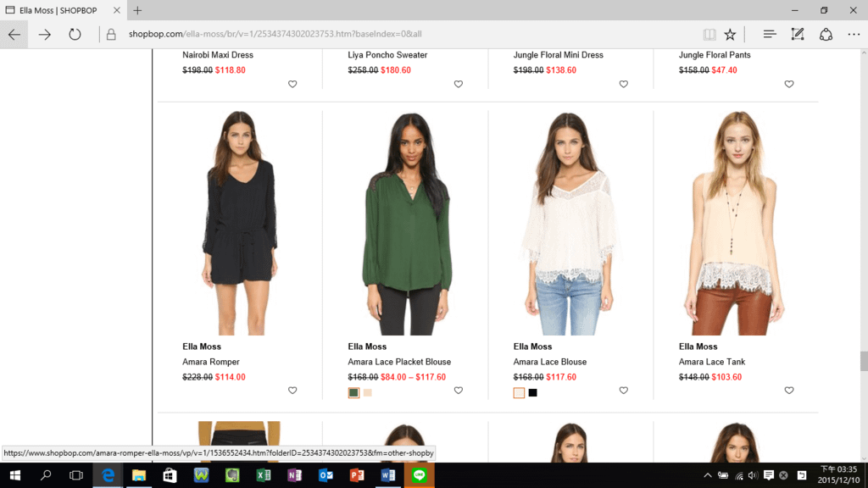The height and width of the screenshot is (488, 868).
Task: Open the Edge Hub panel
Action: 770,34
